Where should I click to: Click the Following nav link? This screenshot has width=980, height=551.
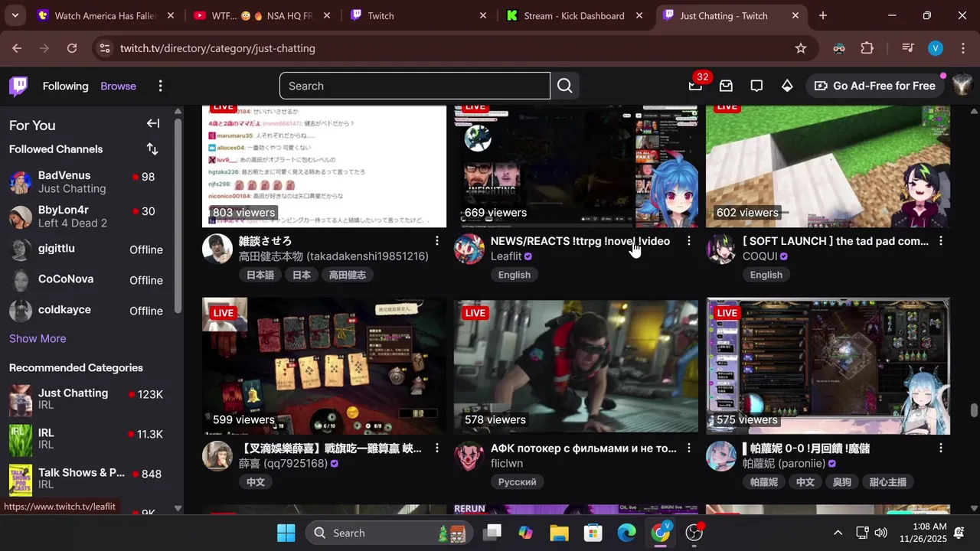[65, 86]
